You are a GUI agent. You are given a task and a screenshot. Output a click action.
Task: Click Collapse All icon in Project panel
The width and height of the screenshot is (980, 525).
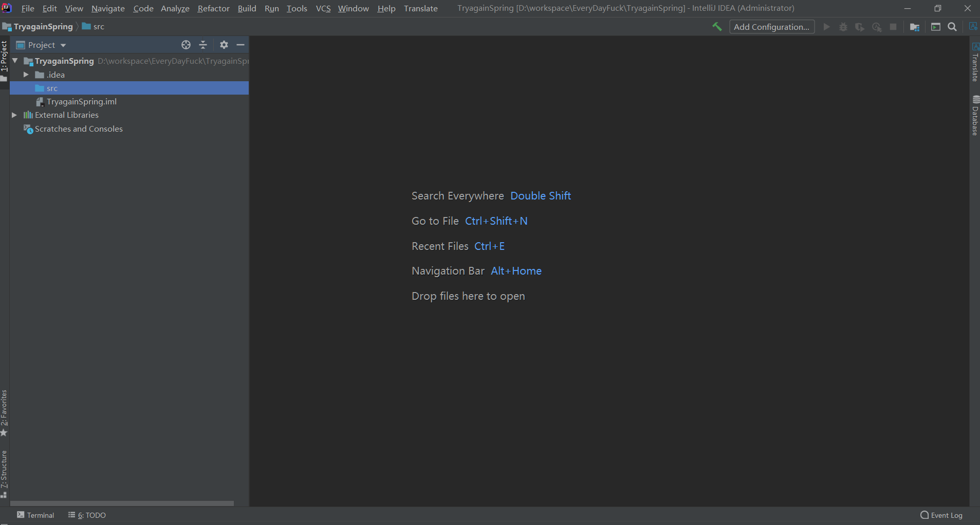pos(203,45)
